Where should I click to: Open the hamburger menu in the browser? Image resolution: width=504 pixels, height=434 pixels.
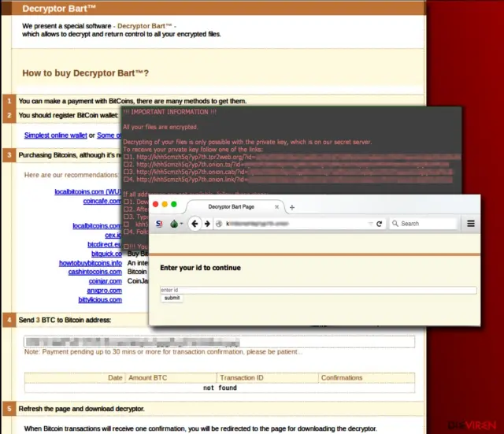point(471,224)
